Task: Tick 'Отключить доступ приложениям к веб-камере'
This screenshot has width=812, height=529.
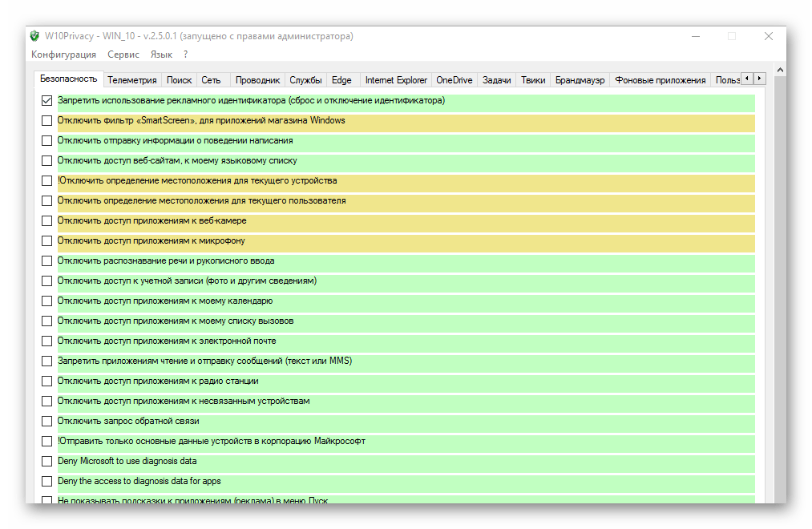Action: point(47,221)
